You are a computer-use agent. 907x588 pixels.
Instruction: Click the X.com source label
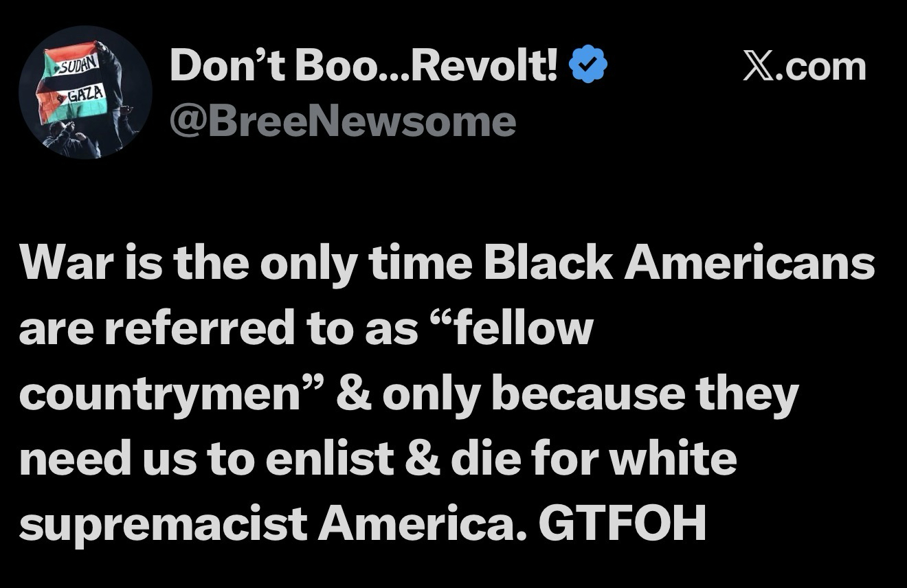pos(805,68)
